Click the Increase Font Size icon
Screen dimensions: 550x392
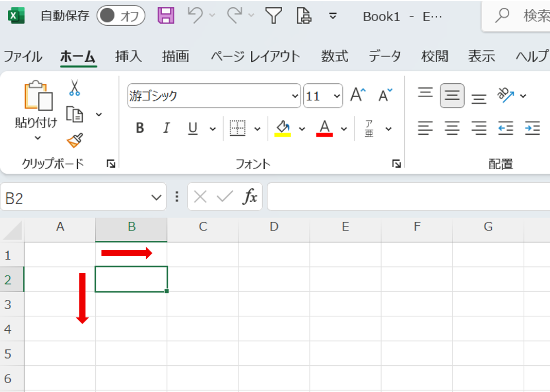(x=358, y=95)
